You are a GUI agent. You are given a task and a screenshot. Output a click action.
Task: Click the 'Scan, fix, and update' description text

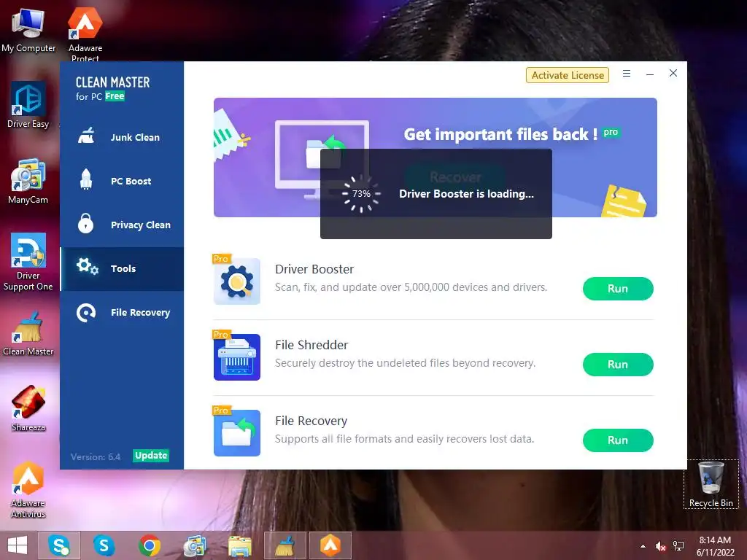coord(411,287)
